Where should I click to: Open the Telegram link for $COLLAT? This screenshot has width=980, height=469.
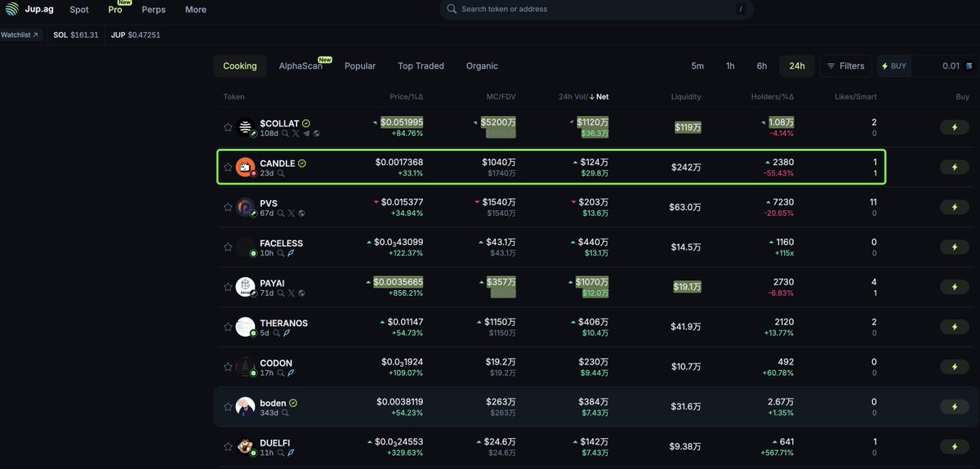306,133
